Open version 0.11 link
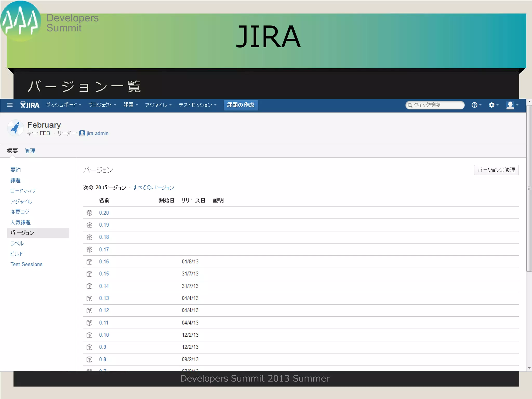Viewport: 532px width, 399px height. [104, 323]
